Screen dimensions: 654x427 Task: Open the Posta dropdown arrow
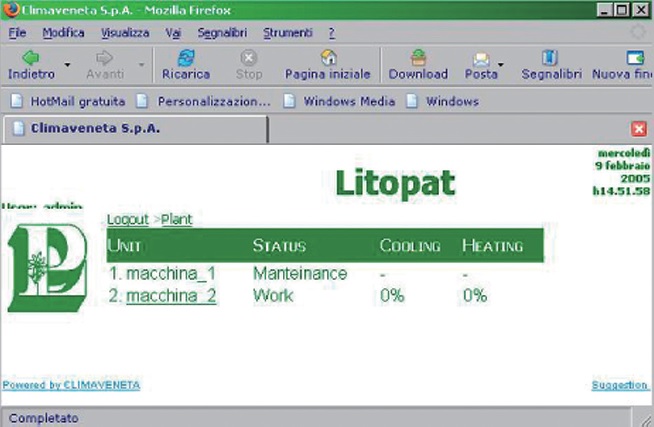pyautogui.click(x=501, y=66)
